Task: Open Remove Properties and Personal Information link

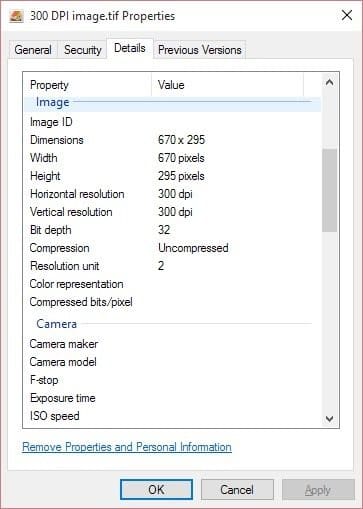Action: [x=127, y=447]
